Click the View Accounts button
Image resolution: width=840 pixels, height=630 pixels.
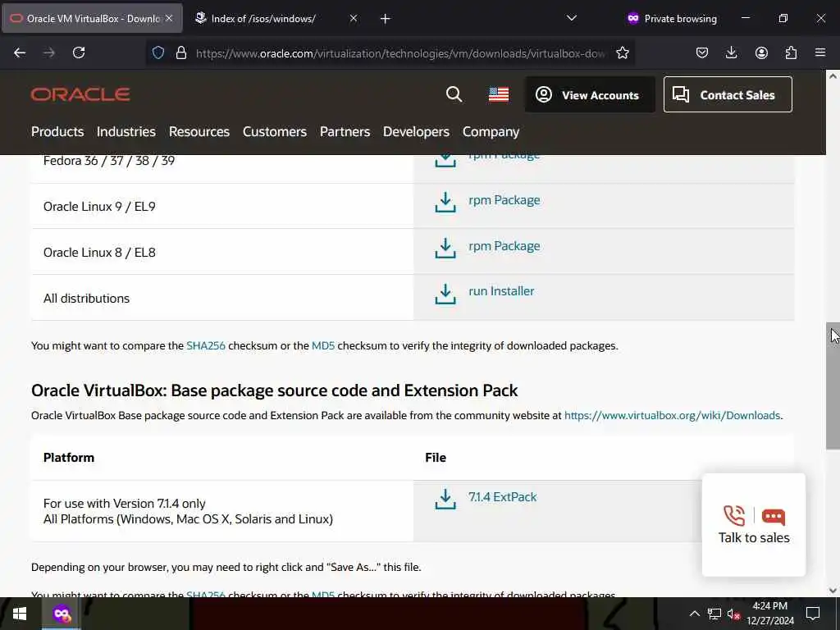[590, 95]
